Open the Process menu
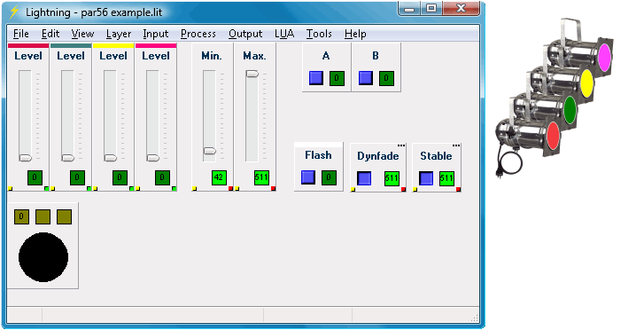The image size is (644, 330). (x=198, y=34)
